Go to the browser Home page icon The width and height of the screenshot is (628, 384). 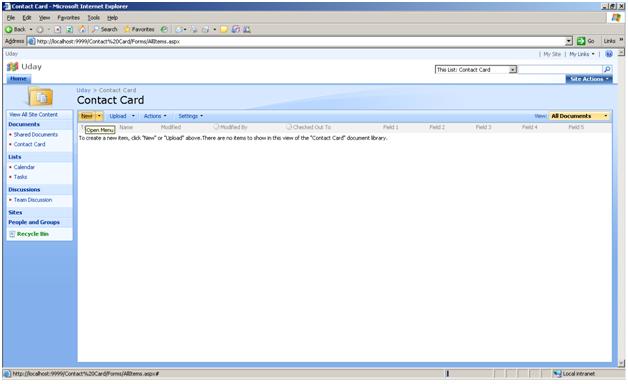click(x=82, y=29)
